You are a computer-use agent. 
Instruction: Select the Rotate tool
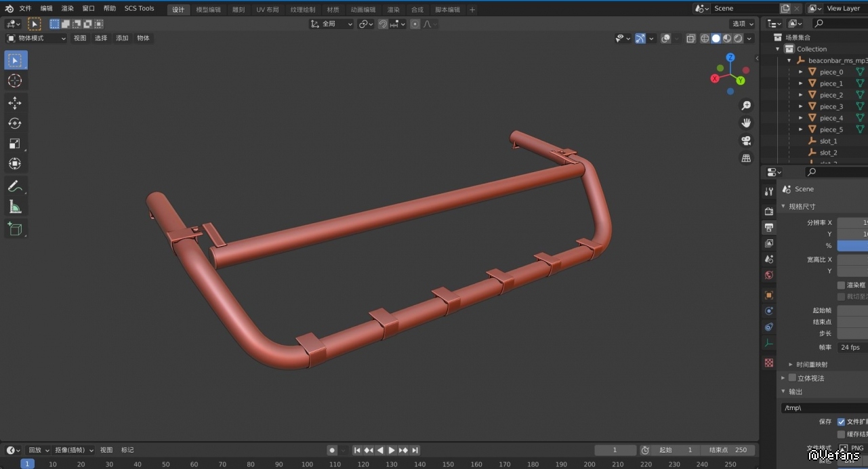coord(15,123)
